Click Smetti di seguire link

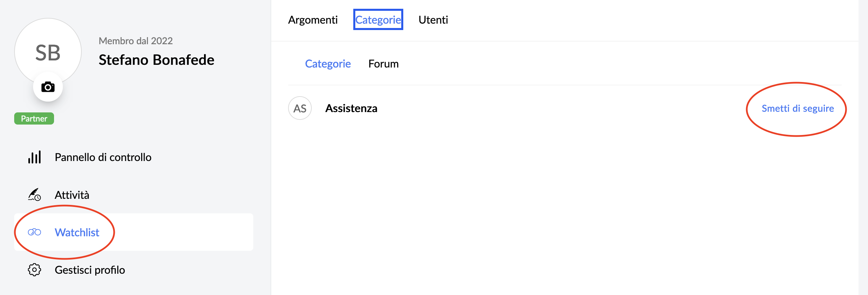[x=797, y=108]
